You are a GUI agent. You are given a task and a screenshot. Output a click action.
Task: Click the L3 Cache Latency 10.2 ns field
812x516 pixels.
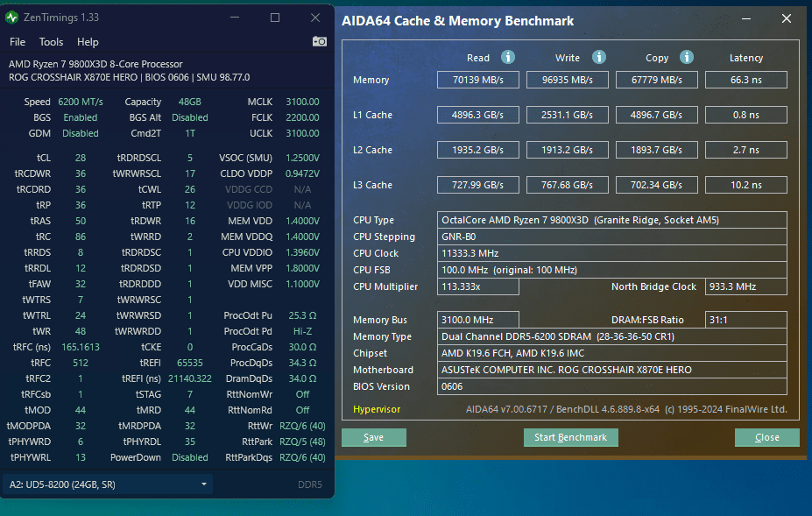[x=745, y=185]
